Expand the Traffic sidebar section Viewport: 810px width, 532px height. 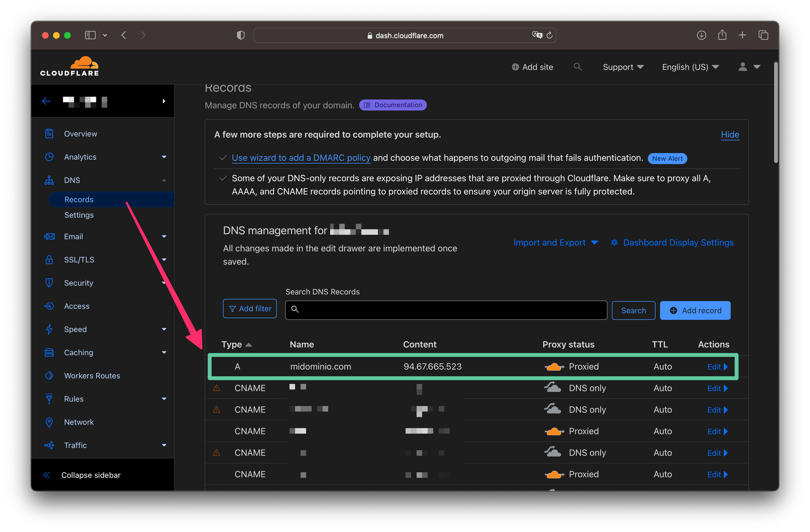click(164, 445)
